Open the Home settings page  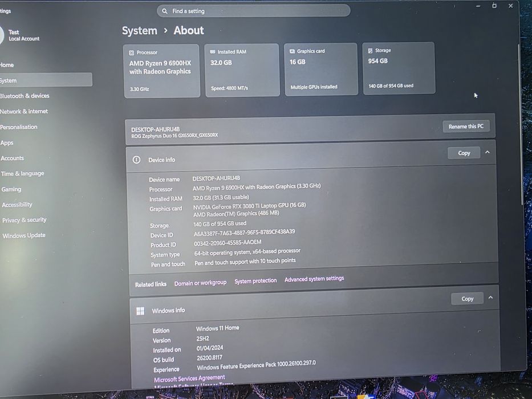[x=7, y=65]
